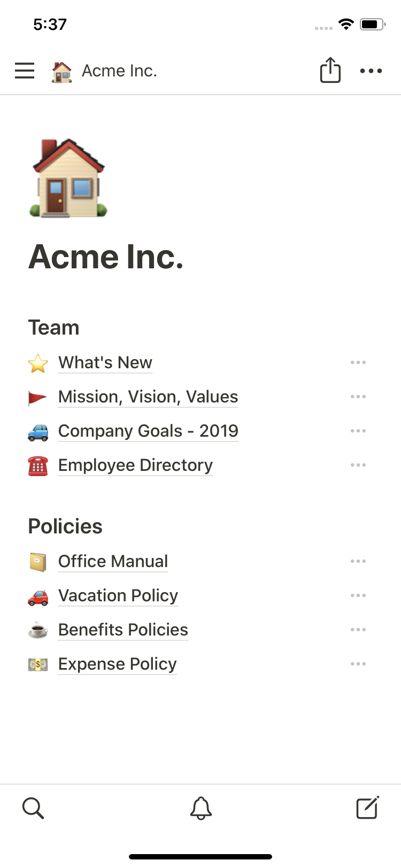Open Mission, Vision, Values page
This screenshot has width=401, height=868.
pyautogui.click(x=148, y=397)
